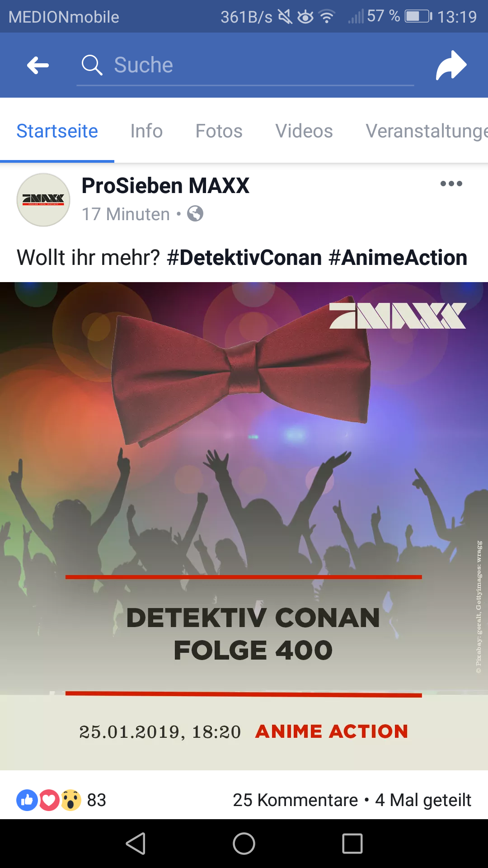Open the Veranstaltungen tab

pyautogui.click(x=427, y=131)
